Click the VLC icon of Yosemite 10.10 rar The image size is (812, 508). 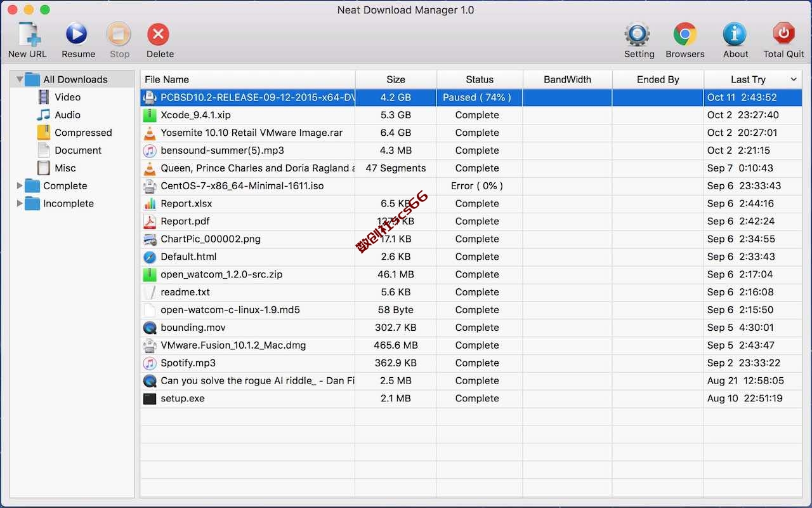coord(150,133)
